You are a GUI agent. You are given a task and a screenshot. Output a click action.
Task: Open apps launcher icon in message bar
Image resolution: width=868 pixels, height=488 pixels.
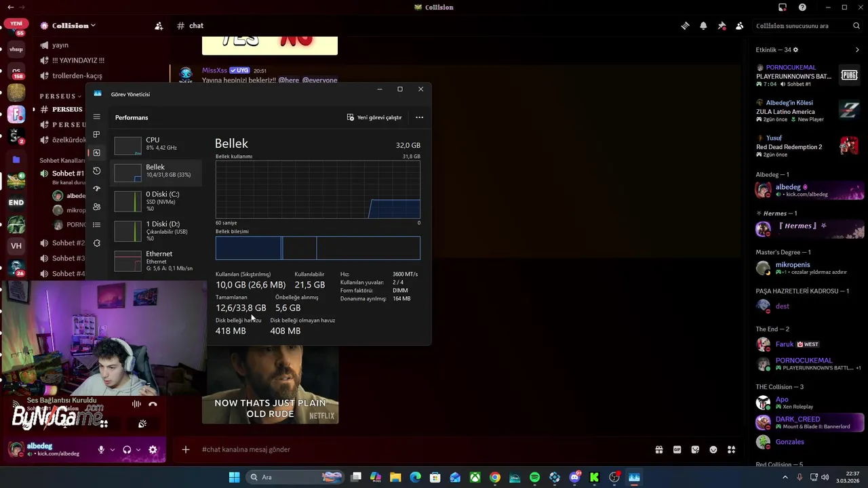click(x=731, y=449)
